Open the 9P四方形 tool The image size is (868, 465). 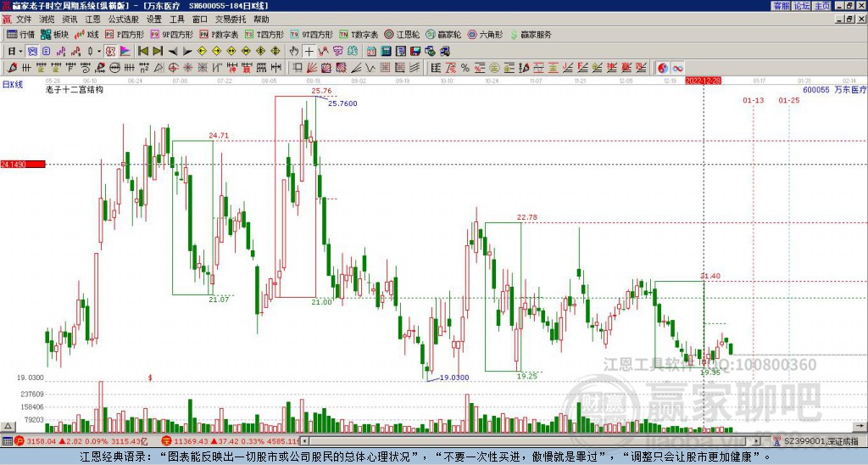(x=171, y=34)
